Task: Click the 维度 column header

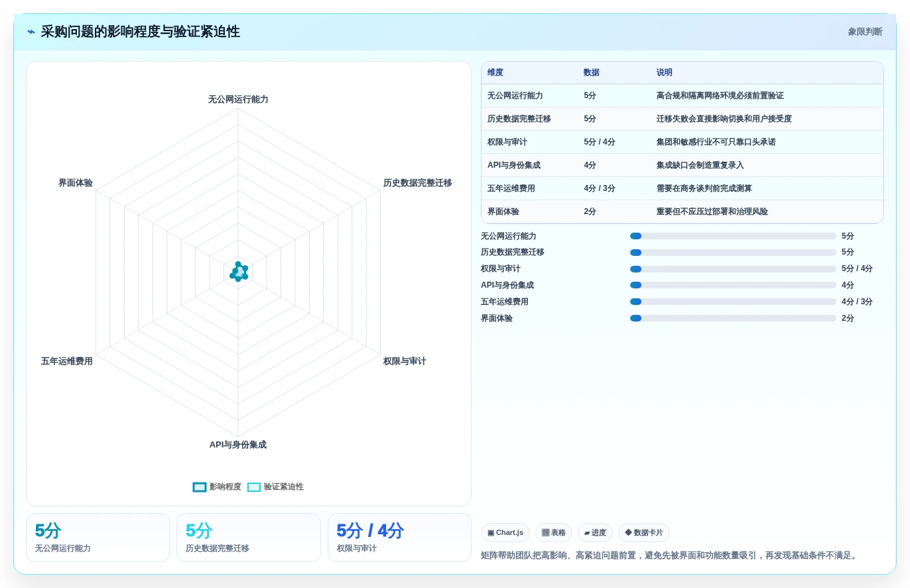Action: click(x=495, y=72)
